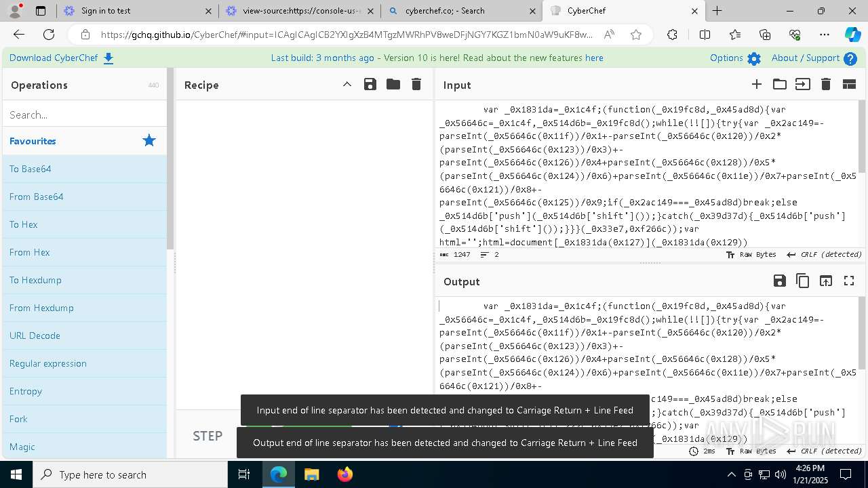Search operations input field
This screenshot has height=488, width=868.
click(85, 115)
